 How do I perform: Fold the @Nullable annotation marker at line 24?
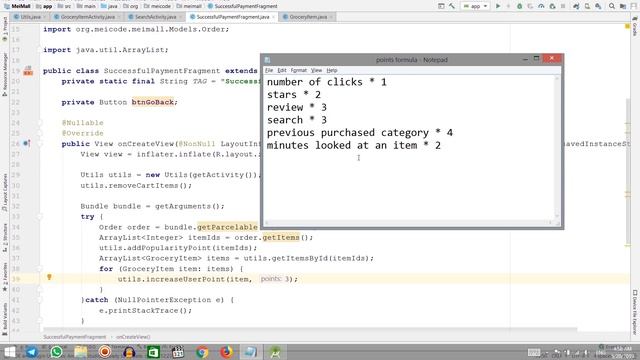pyautogui.click(x=40, y=123)
